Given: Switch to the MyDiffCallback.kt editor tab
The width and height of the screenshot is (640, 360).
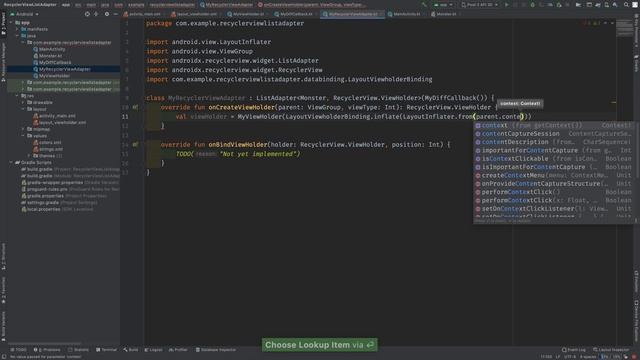Looking at the screenshot, I should pyautogui.click(x=296, y=14).
